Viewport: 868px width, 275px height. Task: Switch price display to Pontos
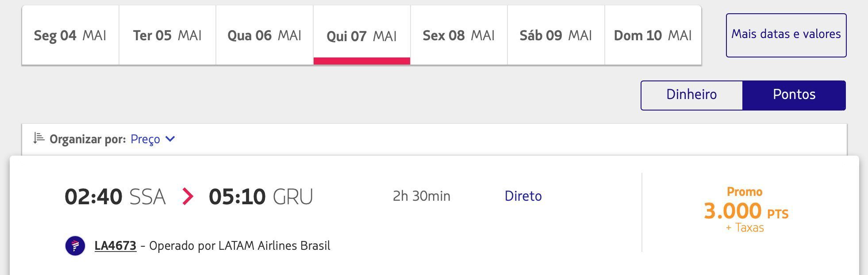coord(794,95)
